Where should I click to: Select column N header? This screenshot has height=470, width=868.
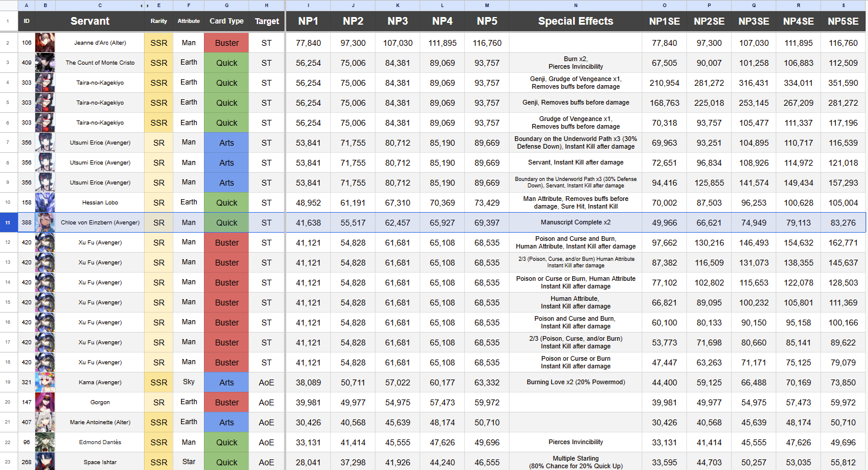575,6
